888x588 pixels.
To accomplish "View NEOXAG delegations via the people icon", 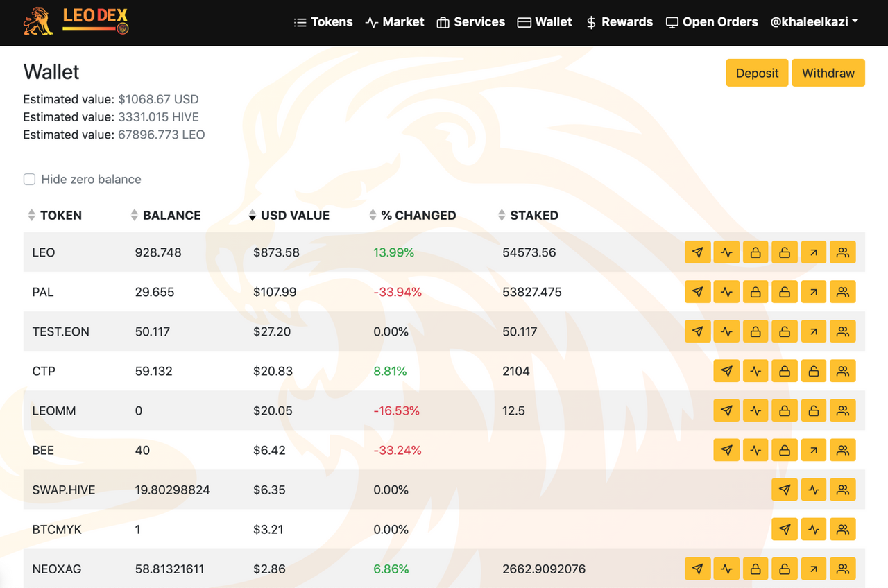I will (x=843, y=569).
